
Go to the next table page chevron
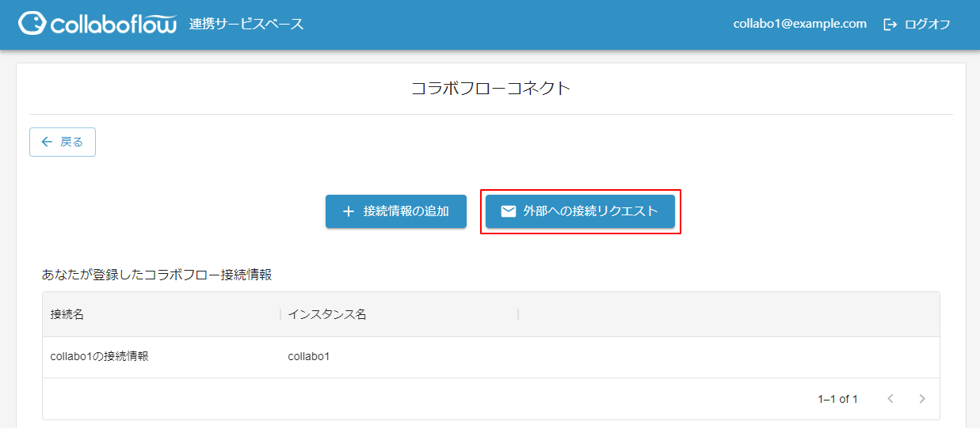pos(922,399)
